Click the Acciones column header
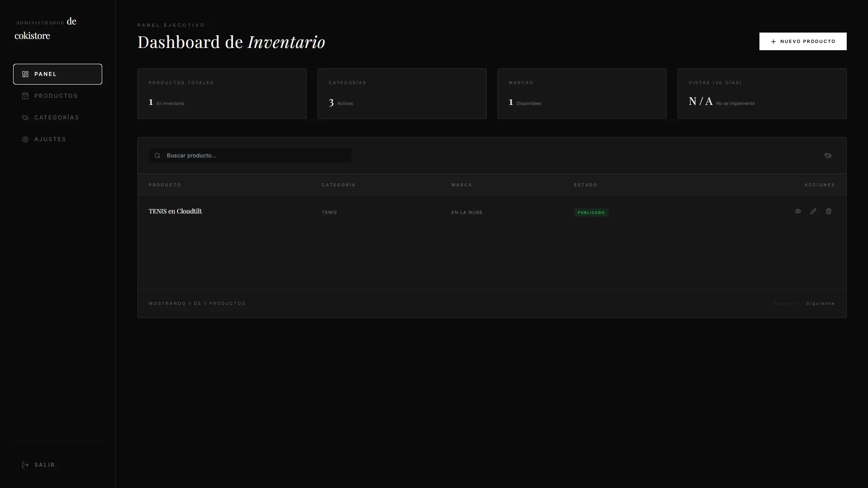Viewport: 868px width, 488px height. click(820, 185)
